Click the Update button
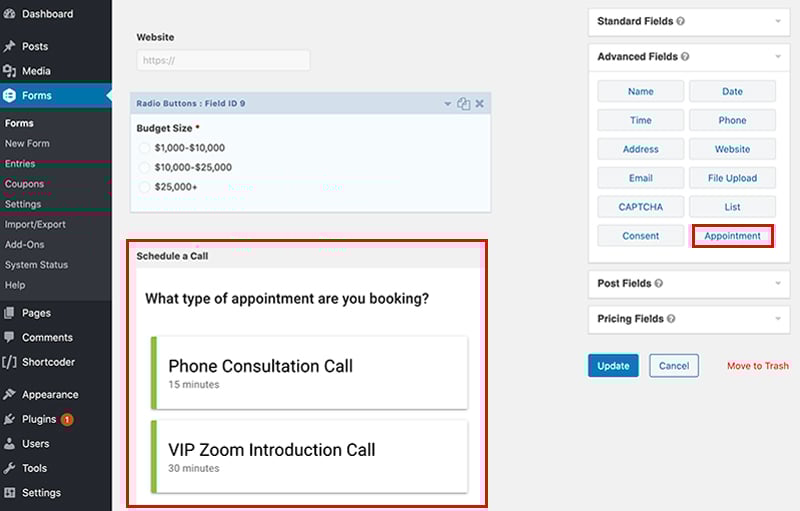This screenshot has height=511, width=800. [x=613, y=366]
